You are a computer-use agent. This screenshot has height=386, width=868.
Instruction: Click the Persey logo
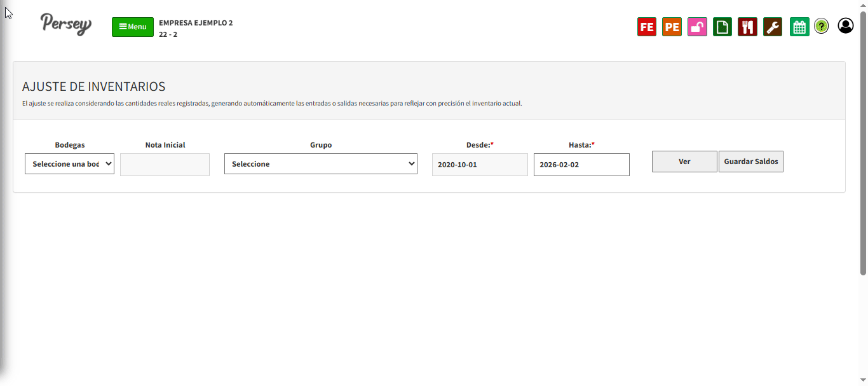coord(66,24)
